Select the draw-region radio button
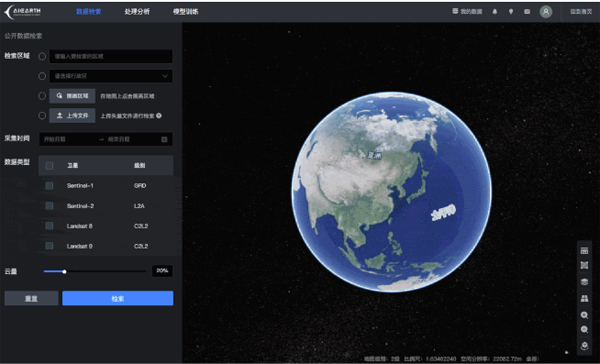 tap(42, 96)
